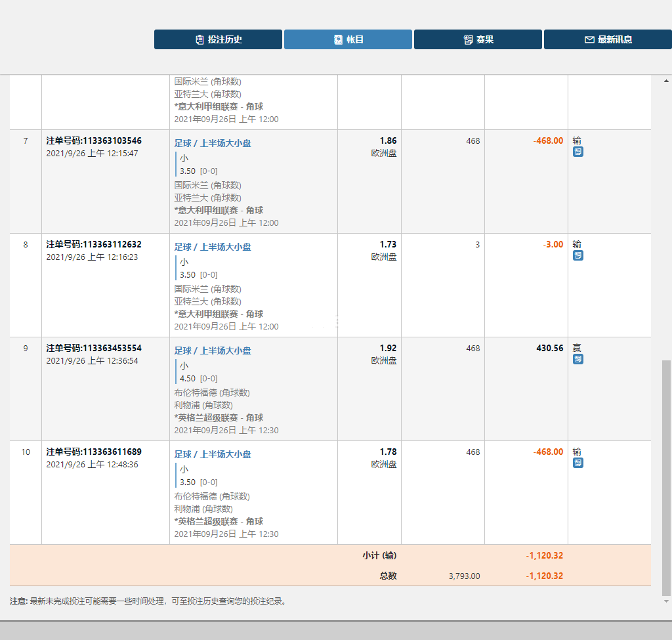The image size is (672, 640).
Task: Click the 总数 total -1,120.32 value
Action: [544, 576]
